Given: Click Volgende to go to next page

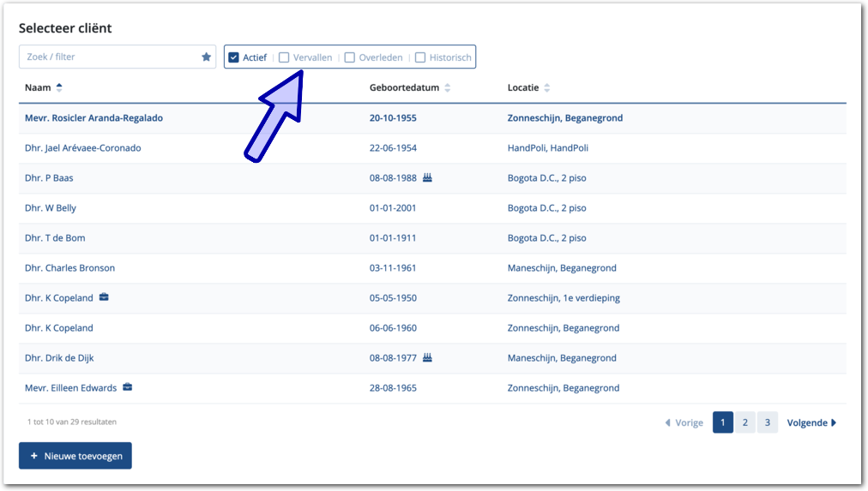Looking at the screenshot, I should click(811, 422).
